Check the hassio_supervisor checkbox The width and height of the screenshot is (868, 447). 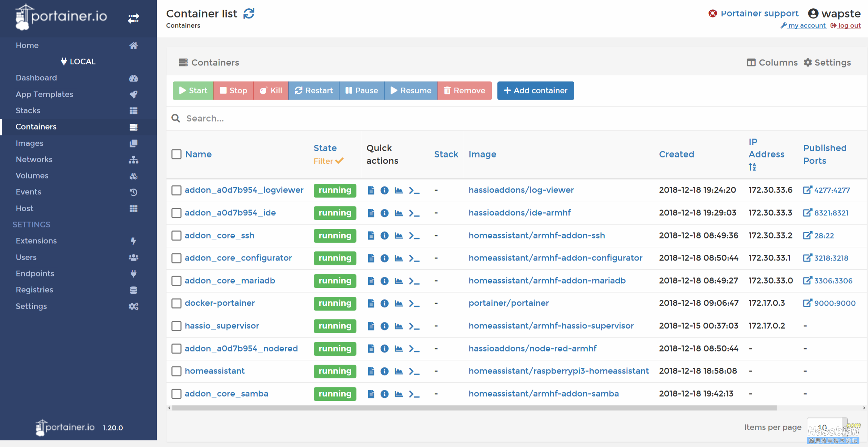(176, 326)
